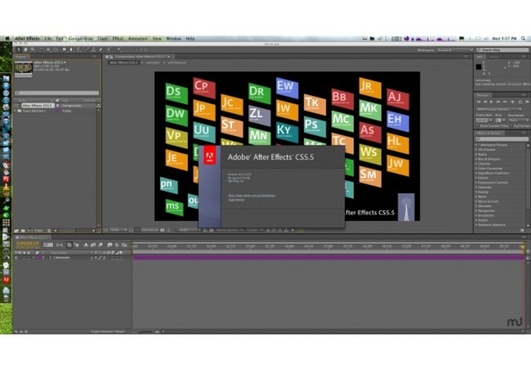Click the elements breadcrumb in viewer

pos(153,63)
